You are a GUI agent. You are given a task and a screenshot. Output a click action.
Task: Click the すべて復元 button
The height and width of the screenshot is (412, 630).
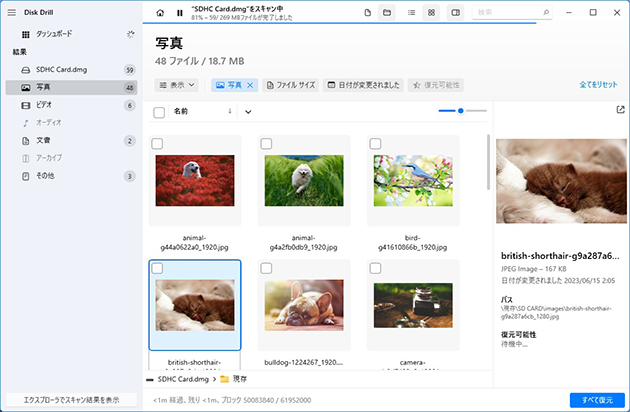click(597, 400)
